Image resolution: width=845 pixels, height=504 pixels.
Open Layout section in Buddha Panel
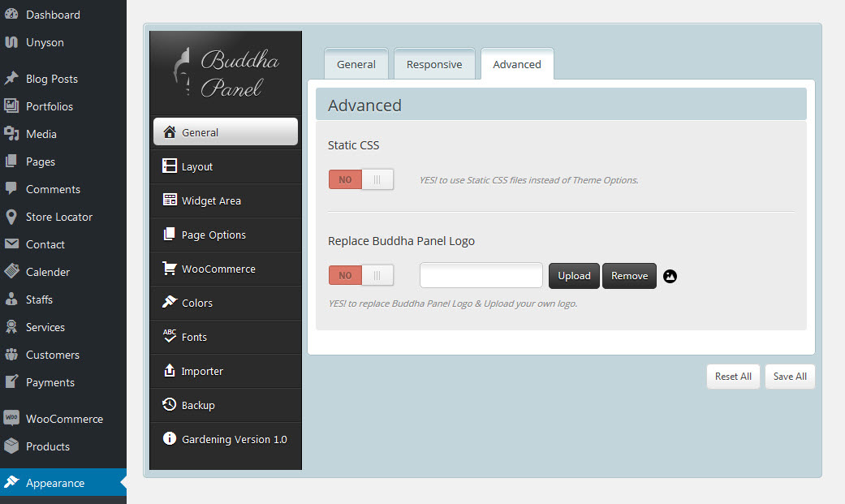point(226,166)
